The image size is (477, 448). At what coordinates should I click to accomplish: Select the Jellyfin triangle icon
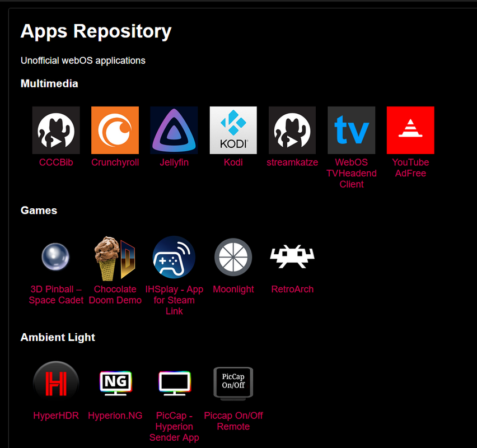tap(174, 130)
